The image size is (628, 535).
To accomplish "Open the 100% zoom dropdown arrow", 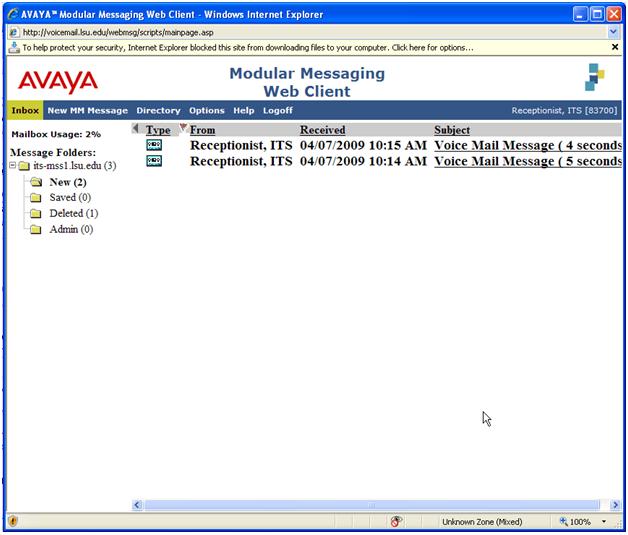I will click(604, 521).
